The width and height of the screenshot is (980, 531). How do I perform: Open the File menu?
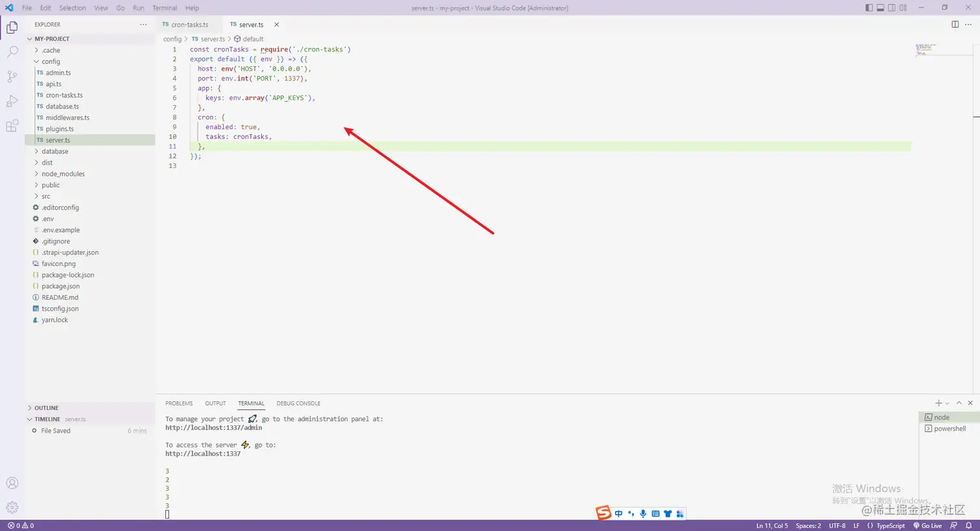(x=27, y=8)
